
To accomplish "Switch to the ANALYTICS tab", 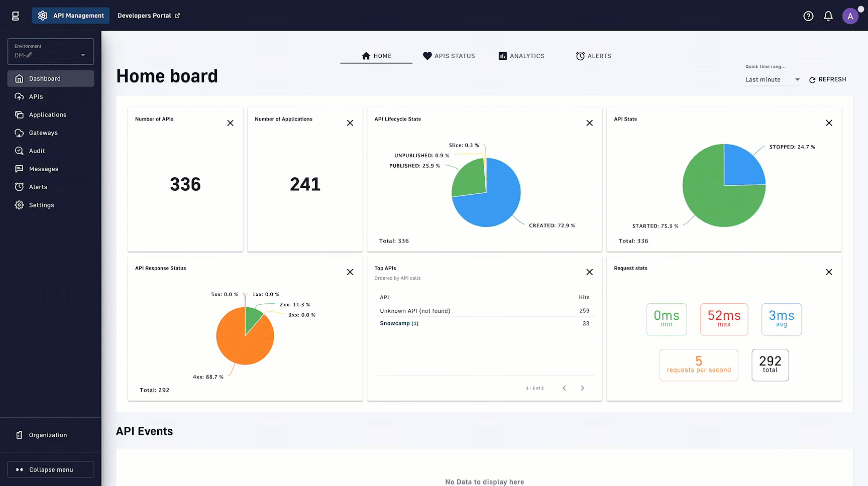I will click(521, 56).
